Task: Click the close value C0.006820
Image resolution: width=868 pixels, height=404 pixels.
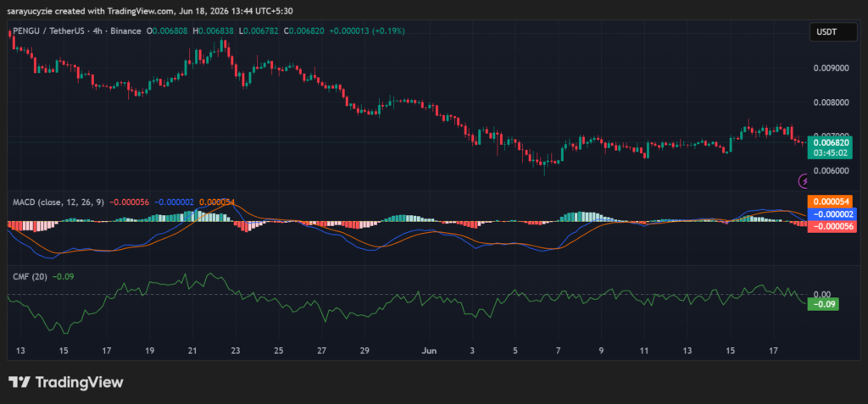Action: [305, 31]
